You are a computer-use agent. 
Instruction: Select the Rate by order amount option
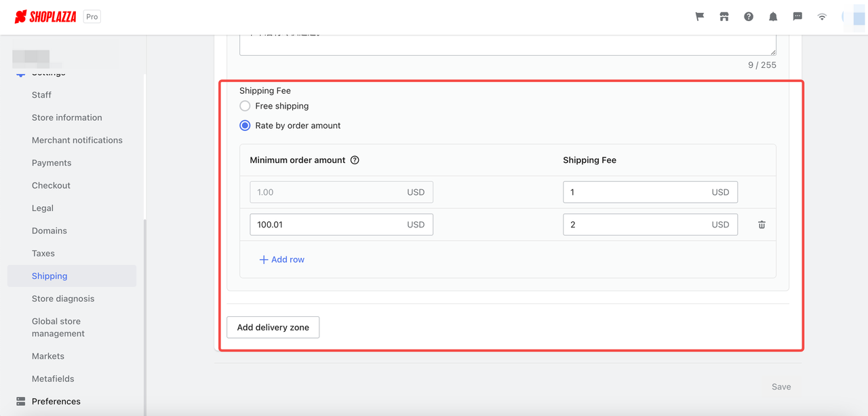tap(245, 126)
